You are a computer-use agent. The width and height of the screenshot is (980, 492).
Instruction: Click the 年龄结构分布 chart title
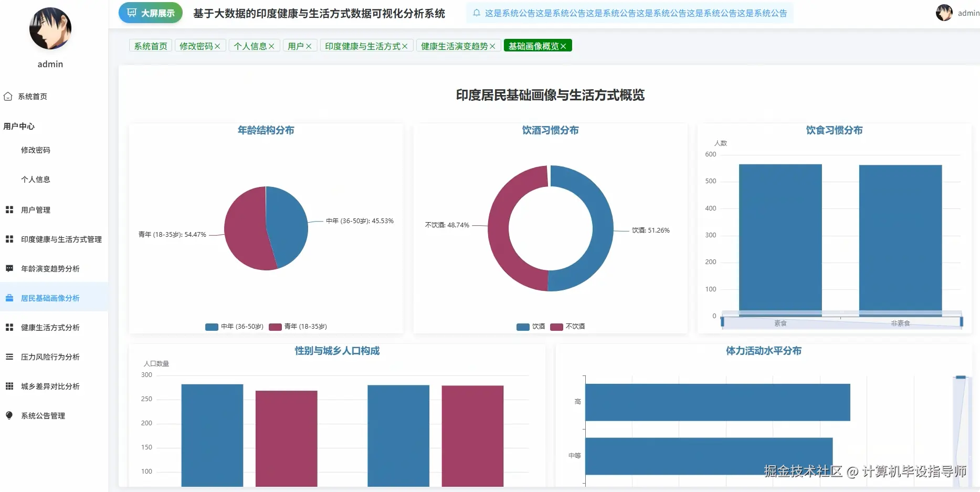click(266, 130)
